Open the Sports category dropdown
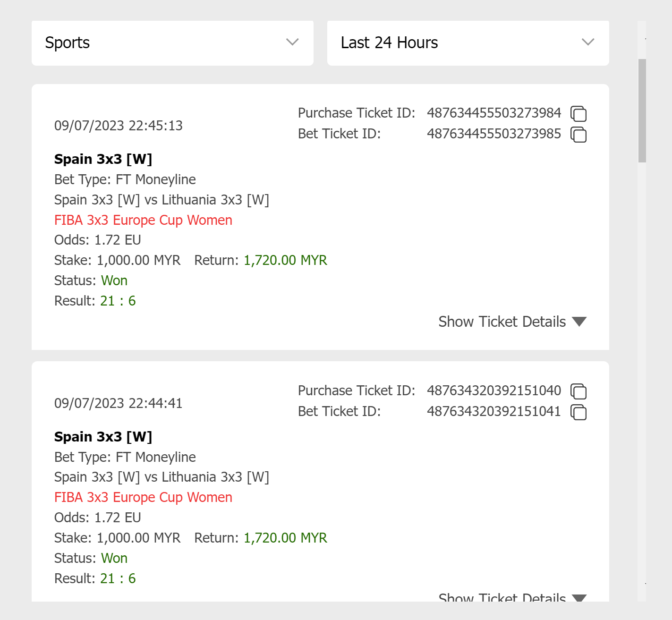 click(x=172, y=43)
